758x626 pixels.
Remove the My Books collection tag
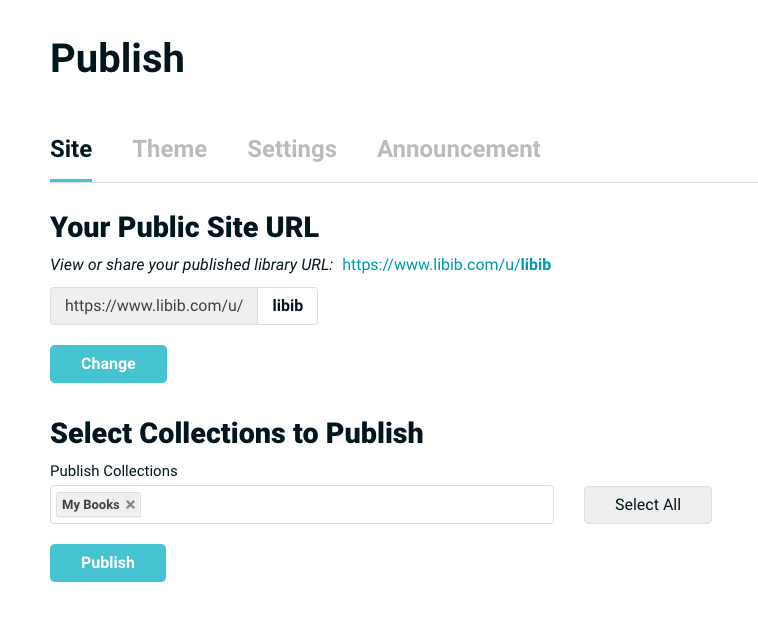pos(130,505)
